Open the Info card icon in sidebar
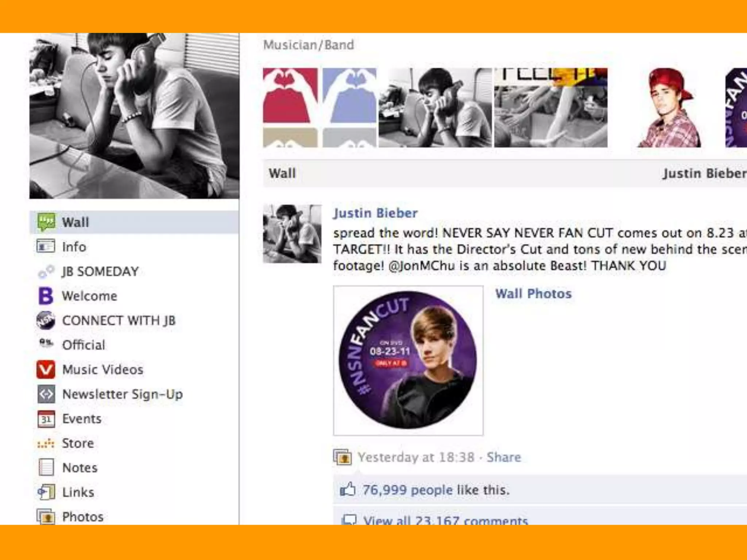Image resolution: width=747 pixels, height=560 pixels. pyautogui.click(x=46, y=246)
